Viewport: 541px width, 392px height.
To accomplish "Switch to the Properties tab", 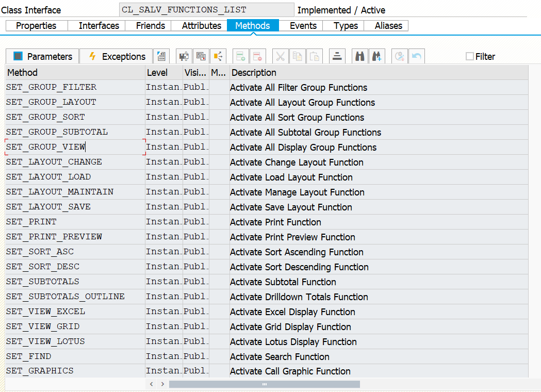I will click(x=36, y=26).
